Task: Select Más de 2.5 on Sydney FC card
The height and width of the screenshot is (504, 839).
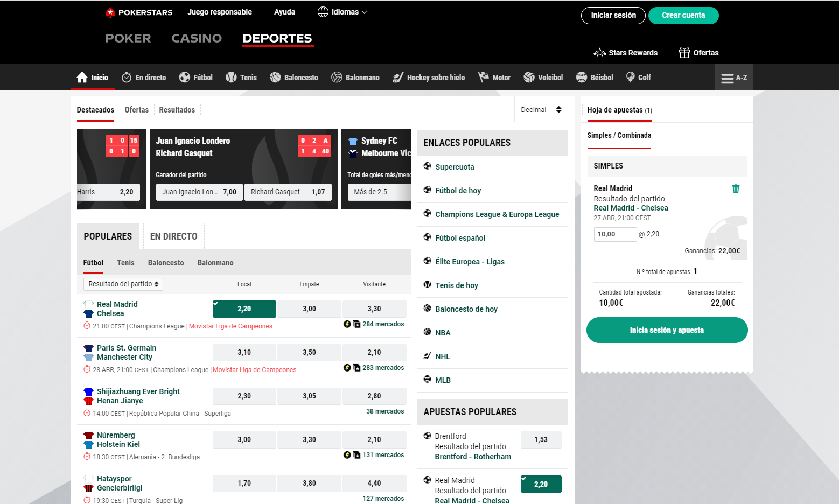Action: (x=379, y=192)
